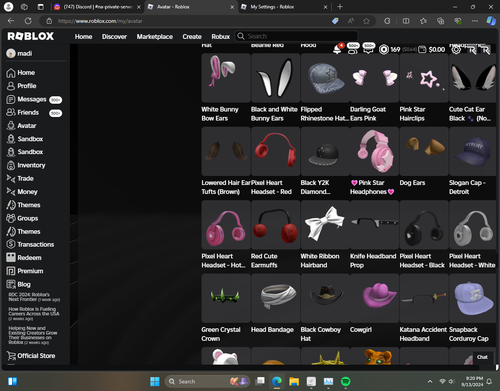The width and height of the screenshot is (500, 391).
Task: Select the Pink Star Hairclips thumbnail
Action: point(424,78)
